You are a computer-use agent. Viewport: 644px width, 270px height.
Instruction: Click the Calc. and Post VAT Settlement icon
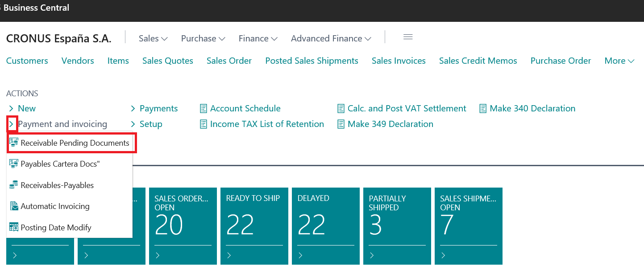click(341, 108)
